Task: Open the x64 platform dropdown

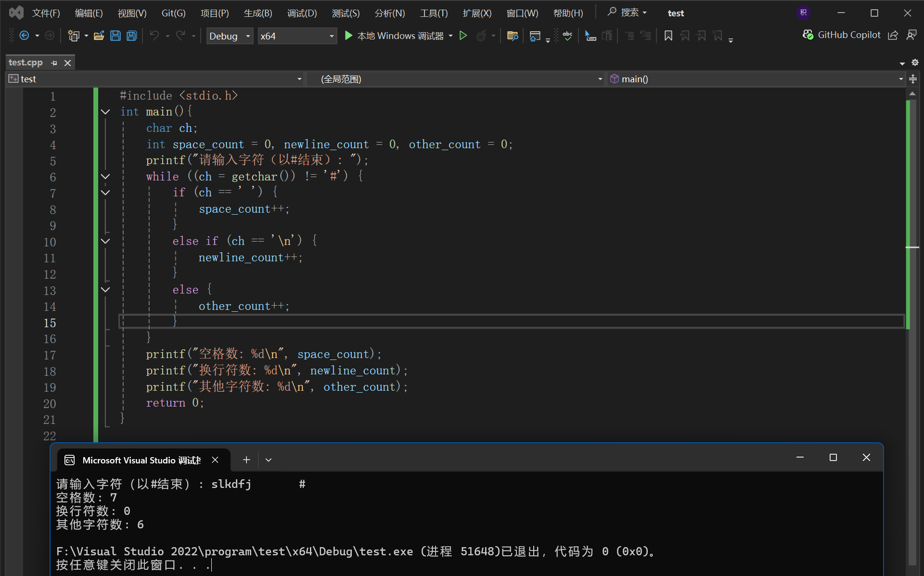Action: (x=297, y=36)
